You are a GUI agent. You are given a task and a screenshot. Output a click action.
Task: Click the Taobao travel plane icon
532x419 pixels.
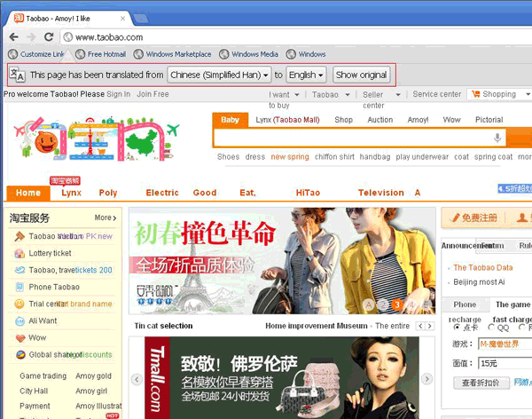pyautogui.click(x=20, y=270)
